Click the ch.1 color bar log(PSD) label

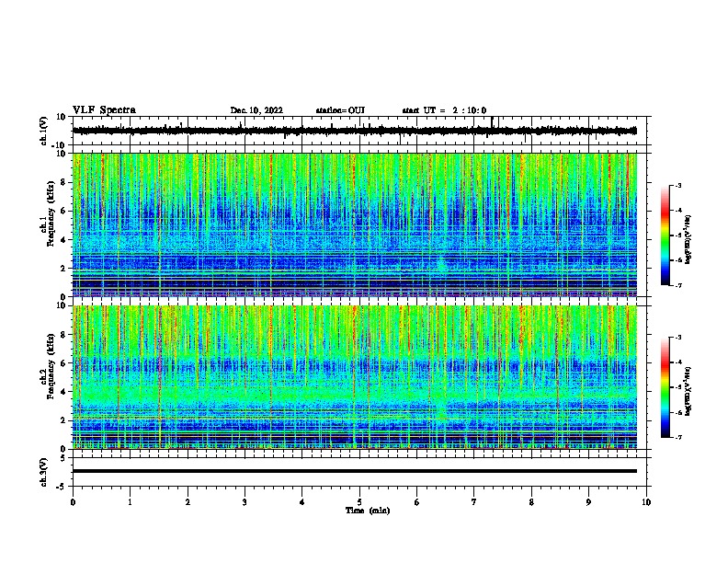coord(688,239)
